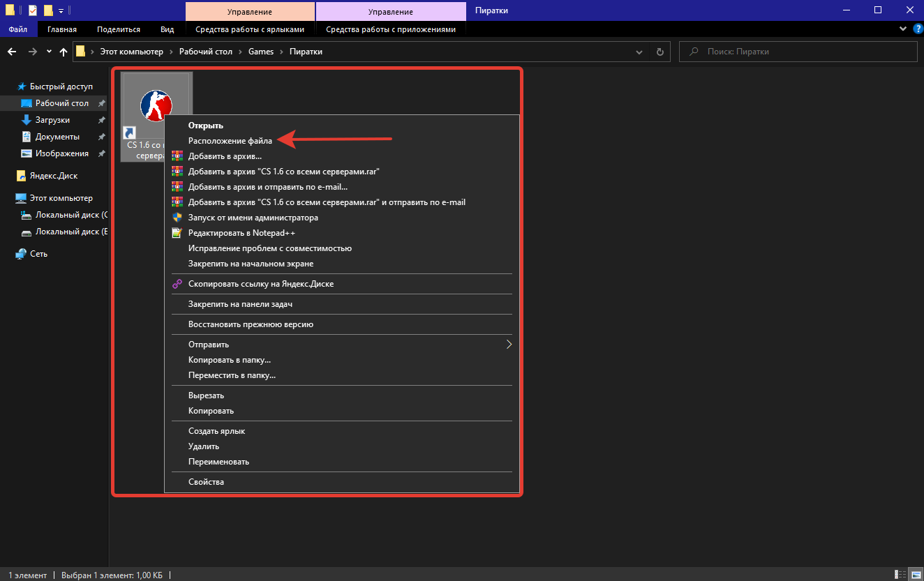Select Properties in the context menu
The height and width of the screenshot is (581, 924).
click(x=206, y=482)
